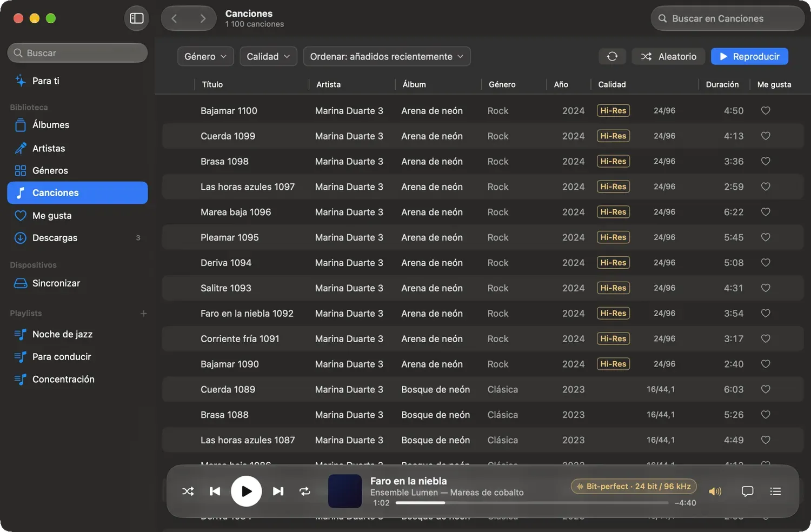Seek in the playback progress bar
811x532 pixels.
click(532, 503)
